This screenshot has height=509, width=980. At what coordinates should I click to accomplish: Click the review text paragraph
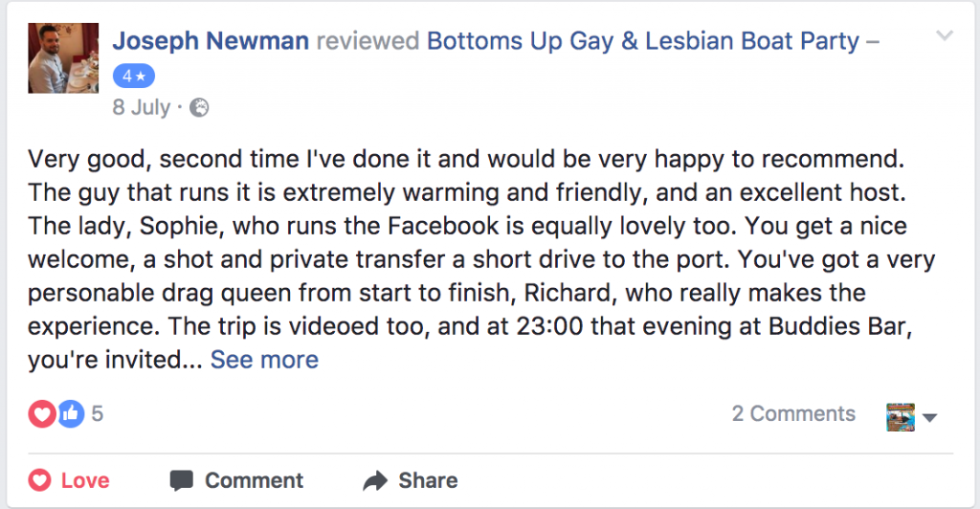point(479,258)
